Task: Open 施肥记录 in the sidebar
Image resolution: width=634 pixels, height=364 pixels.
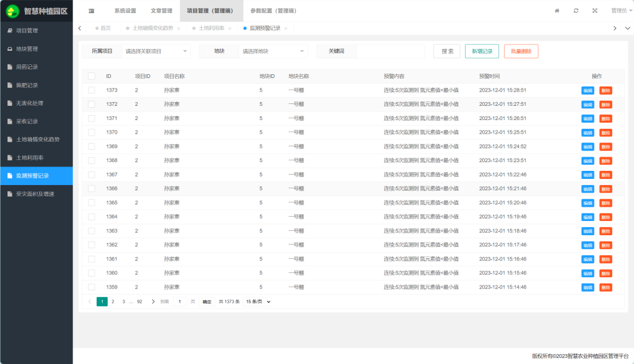Action: point(27,85)
